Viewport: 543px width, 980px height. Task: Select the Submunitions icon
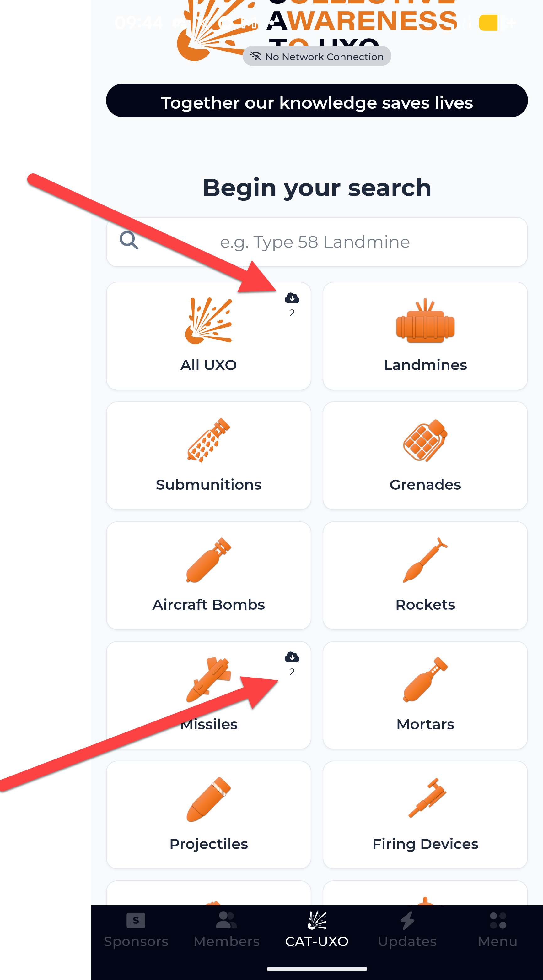(x=208, y=441)
